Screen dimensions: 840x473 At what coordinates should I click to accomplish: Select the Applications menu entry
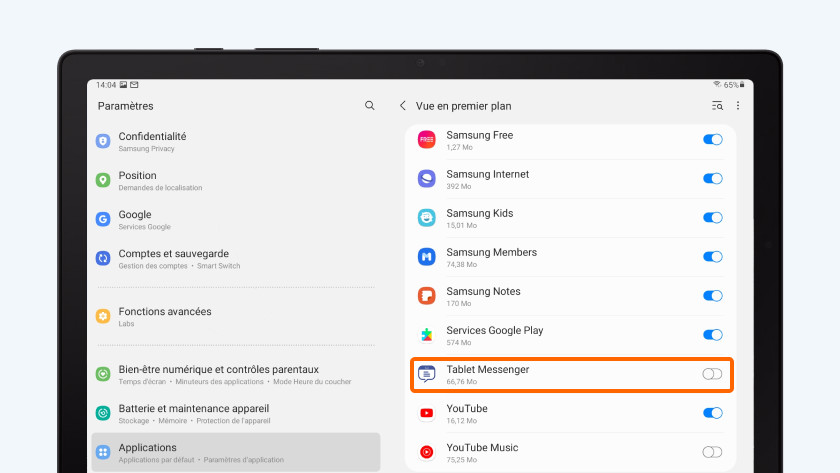tap(236, 453)
